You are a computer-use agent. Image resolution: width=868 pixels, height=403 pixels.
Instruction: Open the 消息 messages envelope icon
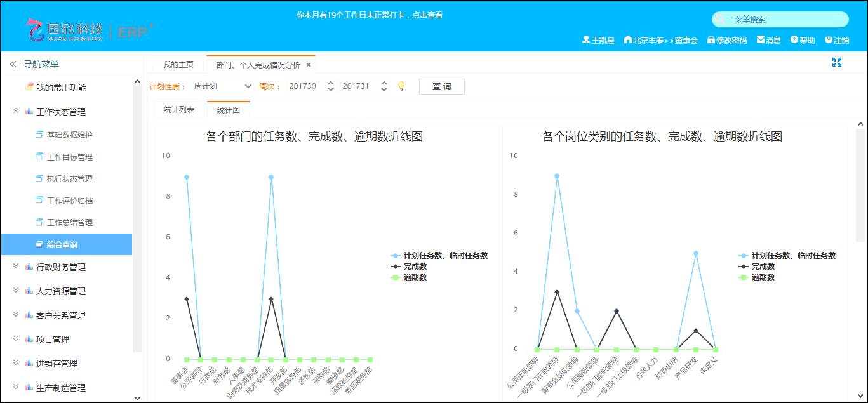[x=761, y=40]
